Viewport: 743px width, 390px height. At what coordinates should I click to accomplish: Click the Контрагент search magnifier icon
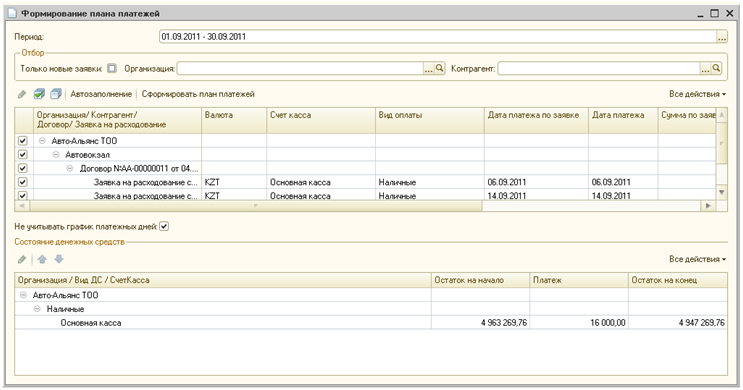716,68
